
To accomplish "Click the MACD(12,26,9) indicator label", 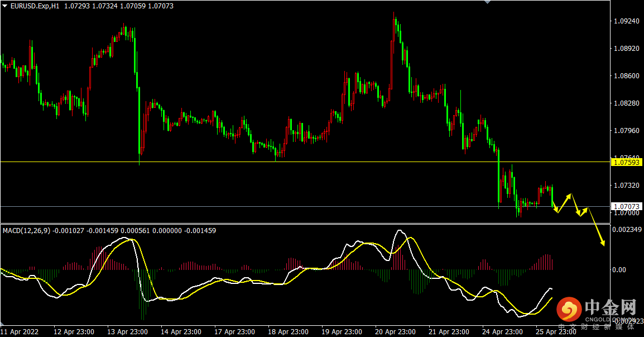I will (x=26, y=230).
